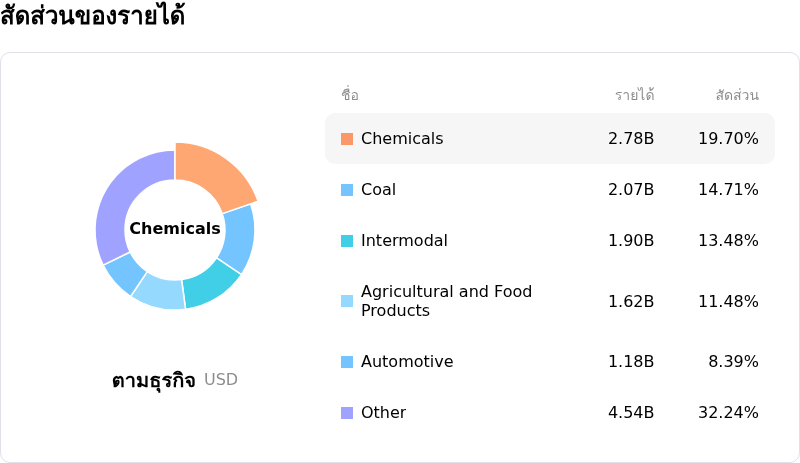The height and width of the screenshot is (463, 800).
Task: Click the orange Chemicals legend swatch
Action: coord(347,139)
